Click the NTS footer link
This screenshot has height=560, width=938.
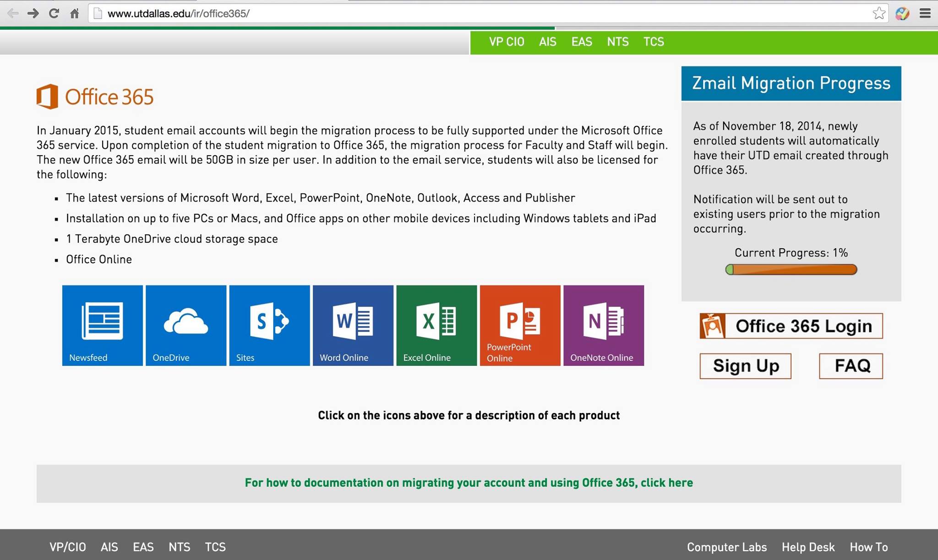coord(180,547)
